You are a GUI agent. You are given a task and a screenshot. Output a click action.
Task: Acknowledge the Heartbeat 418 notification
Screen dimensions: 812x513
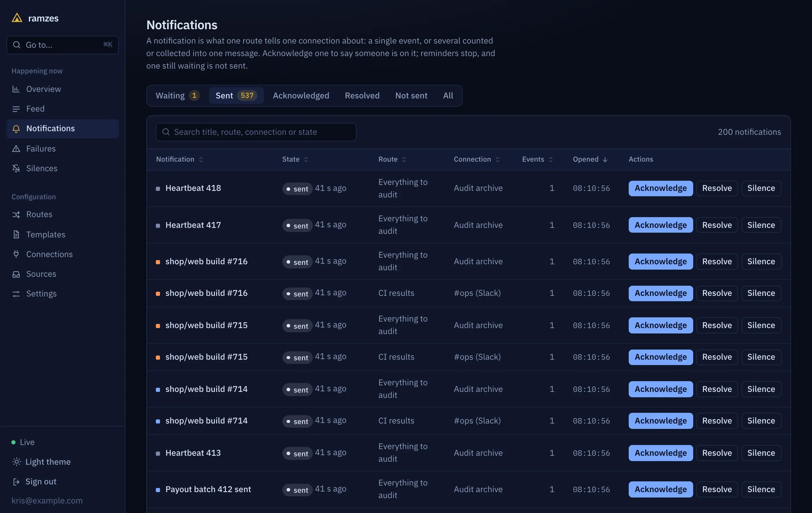click(660, 188)
